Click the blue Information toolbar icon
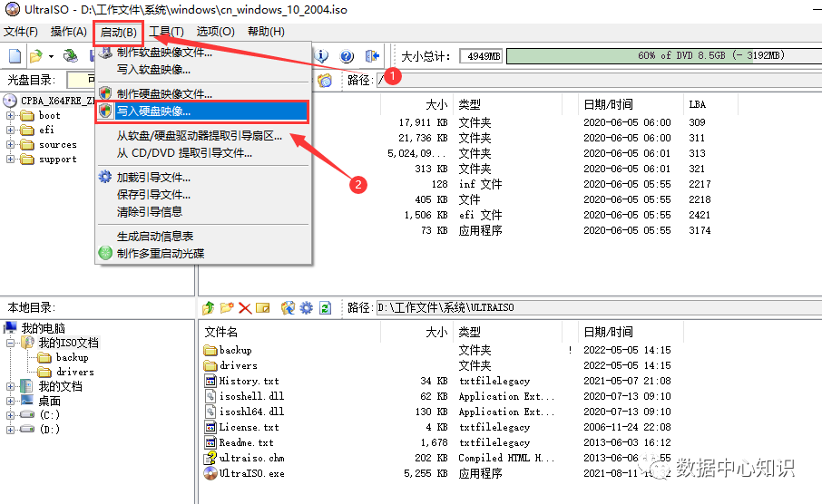 click(x=321, y=55)
